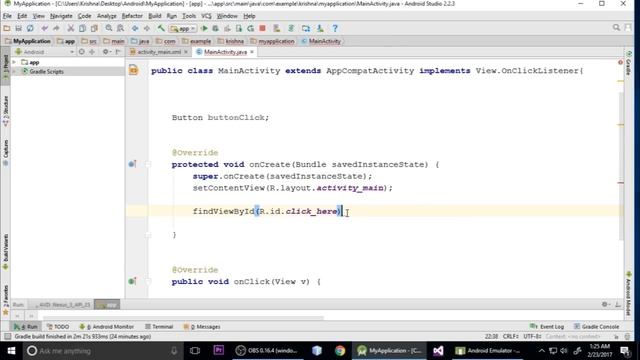Screen dimensions: 640x360
Task: Click the MyApplication breadcrumb
Action: tap(28, 41)
